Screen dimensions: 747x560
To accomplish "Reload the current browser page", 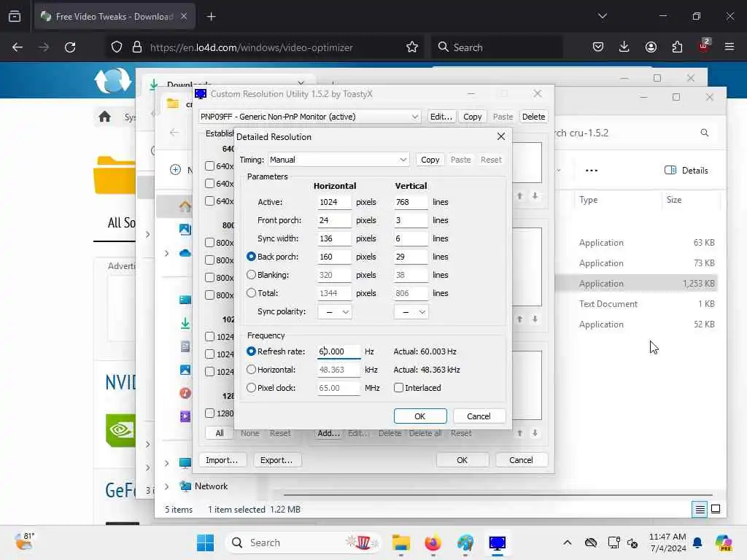I will tap(70, 47).
